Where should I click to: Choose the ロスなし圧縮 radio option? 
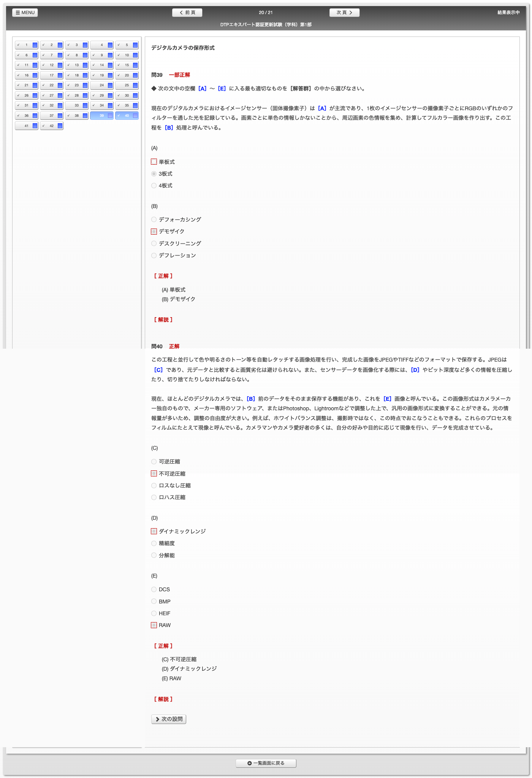coord(154,486)
